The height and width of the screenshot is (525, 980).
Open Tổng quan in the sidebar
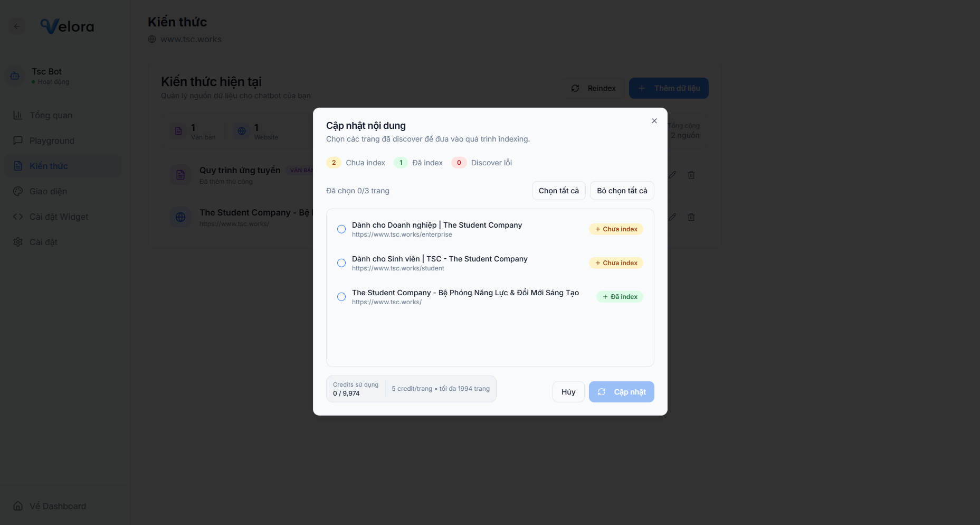[x=51, y=115]
